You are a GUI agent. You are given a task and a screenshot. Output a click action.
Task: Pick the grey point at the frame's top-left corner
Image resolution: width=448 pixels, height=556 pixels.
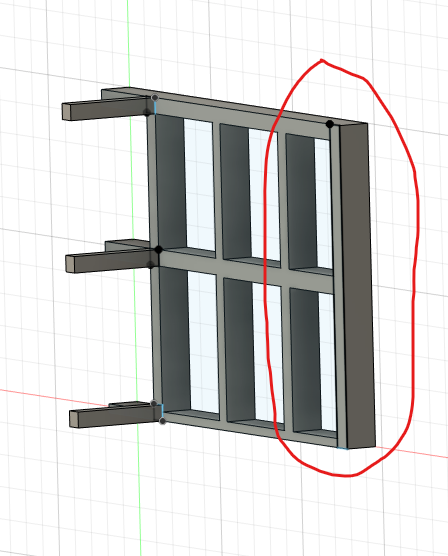pos(155,98)
